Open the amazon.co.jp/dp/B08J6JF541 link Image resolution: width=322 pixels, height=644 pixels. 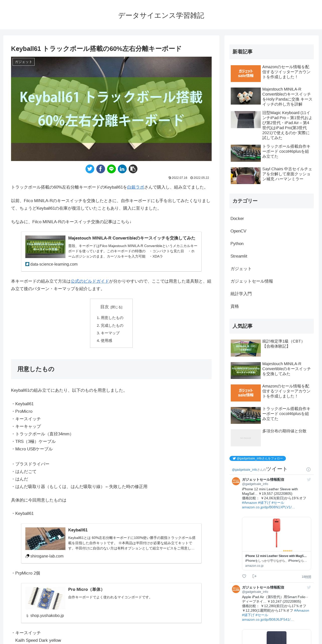(268, 619)
